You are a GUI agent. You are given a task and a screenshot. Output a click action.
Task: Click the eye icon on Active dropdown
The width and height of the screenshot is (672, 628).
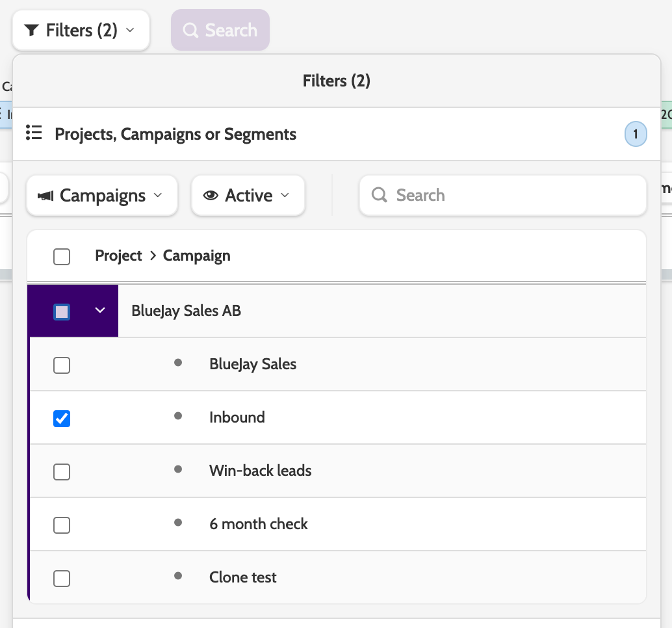[x=211, y=196]
